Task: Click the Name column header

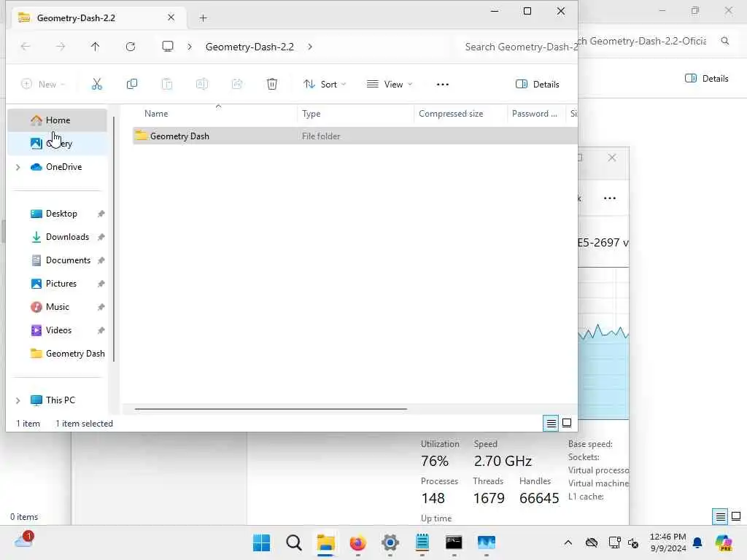Action: click(156, 114)
